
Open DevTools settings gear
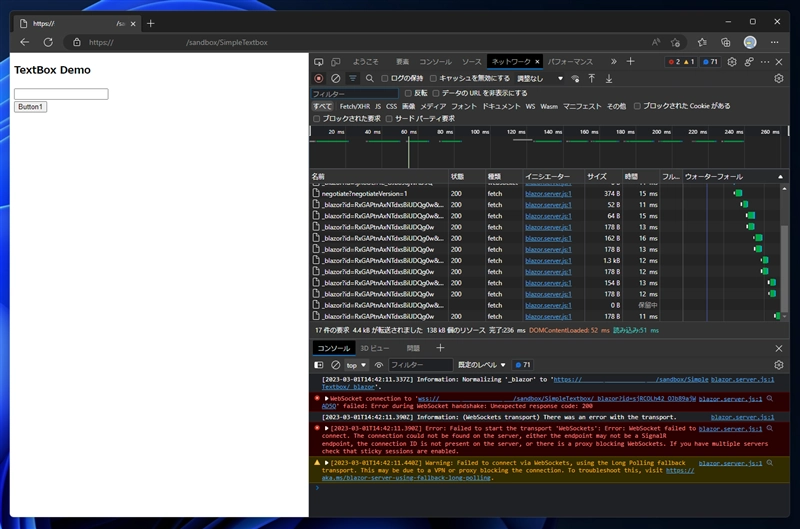coord(732,62)
